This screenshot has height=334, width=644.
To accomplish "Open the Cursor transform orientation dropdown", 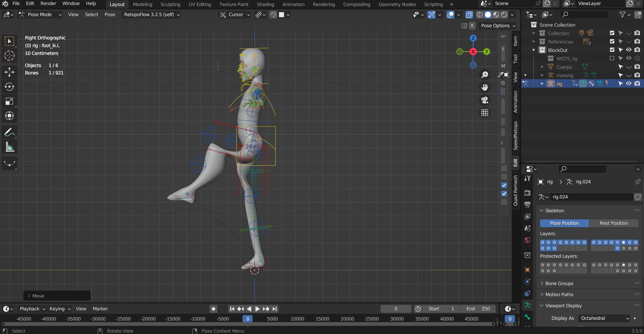I will tap(235, 14).
